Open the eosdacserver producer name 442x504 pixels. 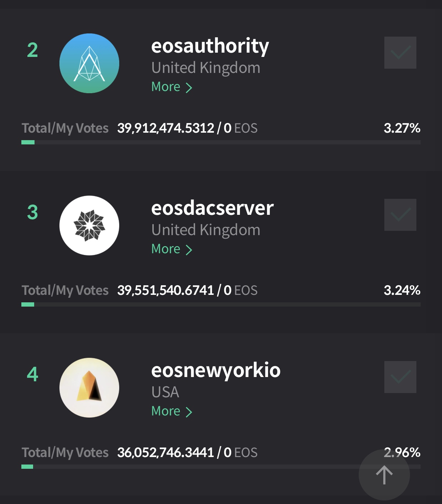click(212, 208)
